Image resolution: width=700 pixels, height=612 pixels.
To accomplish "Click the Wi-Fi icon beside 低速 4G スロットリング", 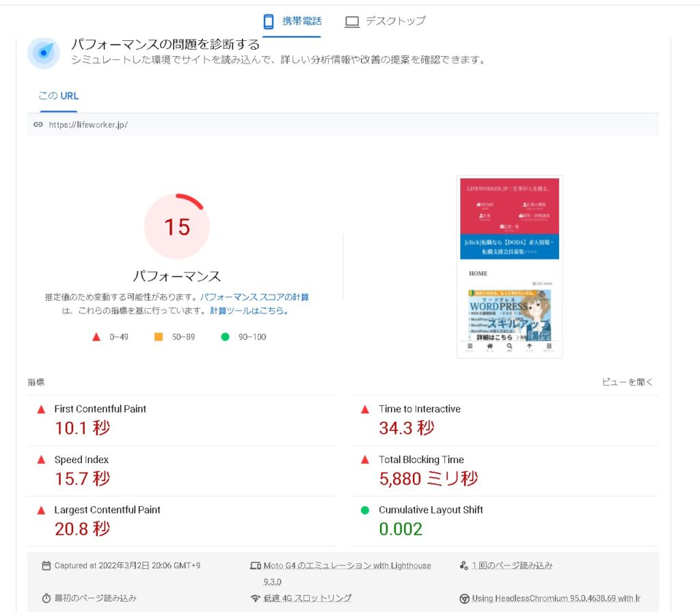I will pyautogui.click(x=256, y=598).
